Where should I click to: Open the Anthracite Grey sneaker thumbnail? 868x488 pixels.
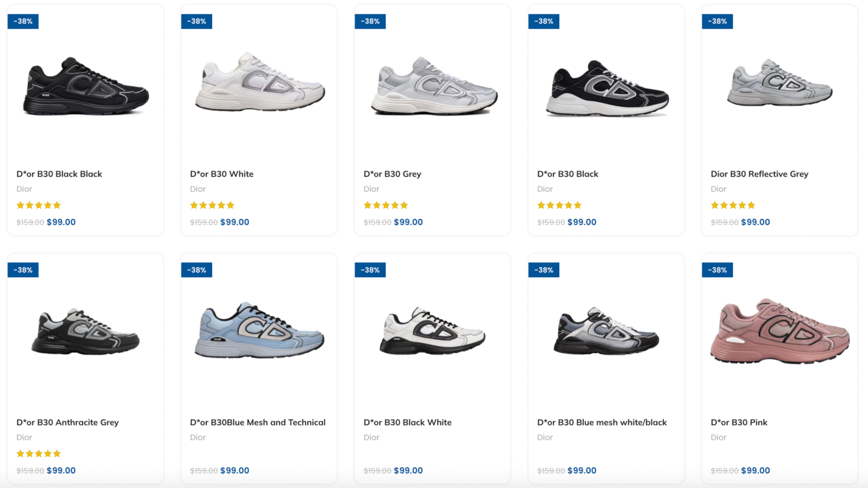(x=86, y=332)
